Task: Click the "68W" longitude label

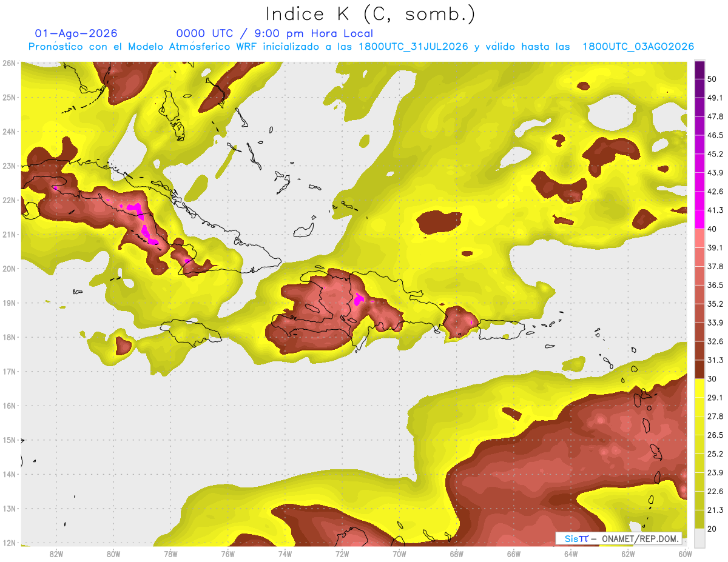Action: (x=457, y=554)
